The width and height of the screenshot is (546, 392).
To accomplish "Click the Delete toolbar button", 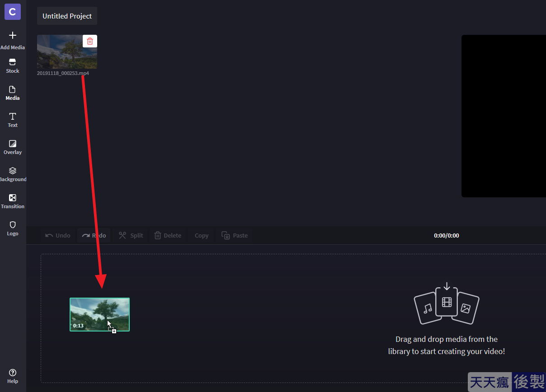I will 168,235.
